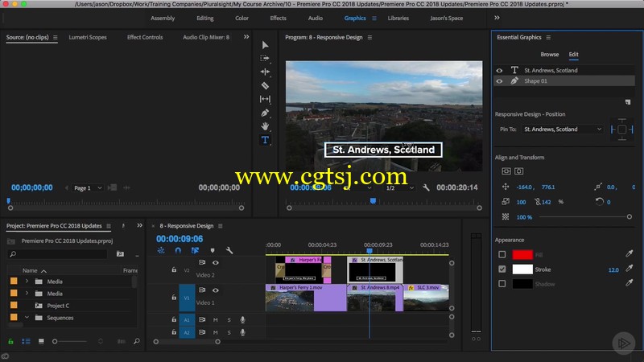Solo audio track A2

(229, 332)
